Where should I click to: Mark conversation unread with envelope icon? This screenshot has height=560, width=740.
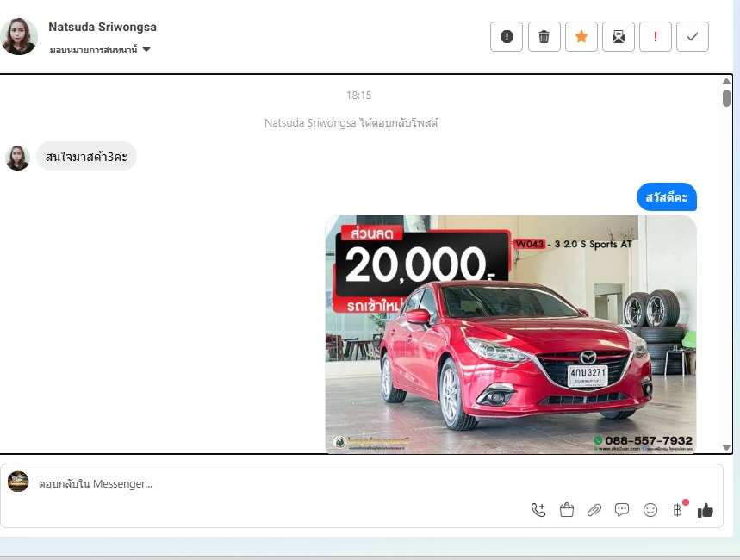tap(619, 36)
